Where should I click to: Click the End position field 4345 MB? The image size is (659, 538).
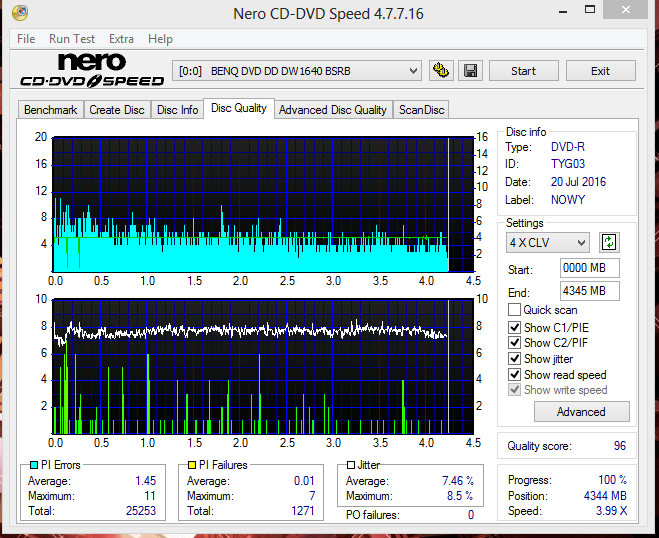590,290
